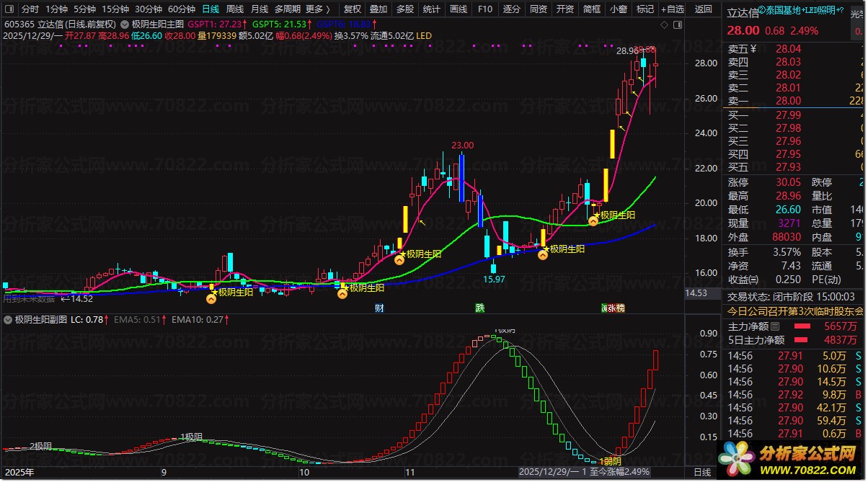
Task: Click the 开资 toolbar item
Action: coord(565,9)
